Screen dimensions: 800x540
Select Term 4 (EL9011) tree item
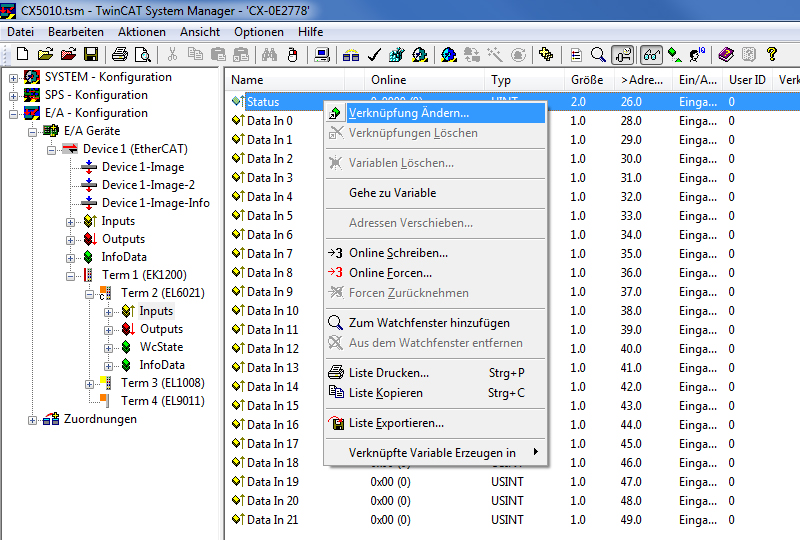point(162,401)
